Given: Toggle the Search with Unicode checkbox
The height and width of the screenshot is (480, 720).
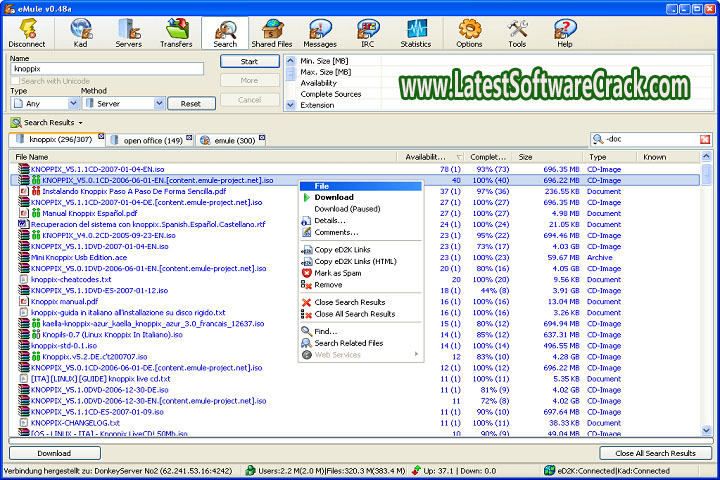Looking at the screenshot, I should click(15, 81).
